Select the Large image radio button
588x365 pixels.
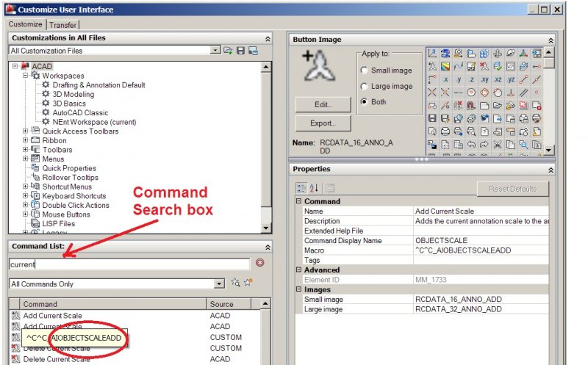click(x=364, y=87)
